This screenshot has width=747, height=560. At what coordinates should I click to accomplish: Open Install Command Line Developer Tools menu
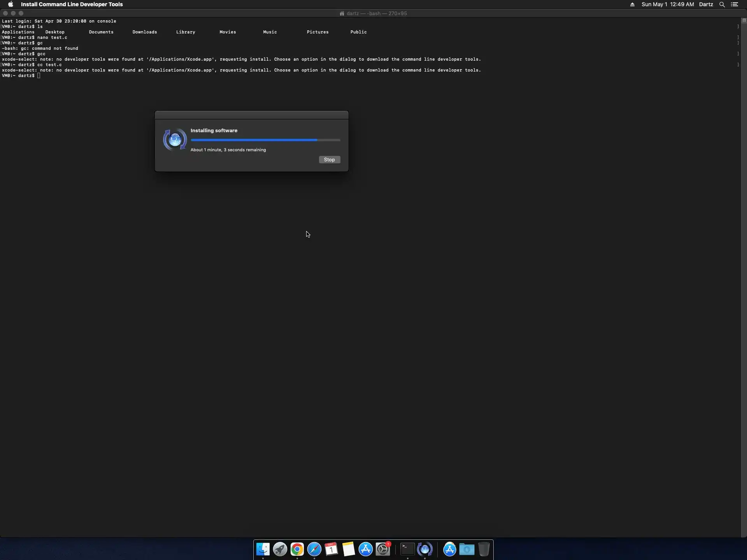(72, 4)
